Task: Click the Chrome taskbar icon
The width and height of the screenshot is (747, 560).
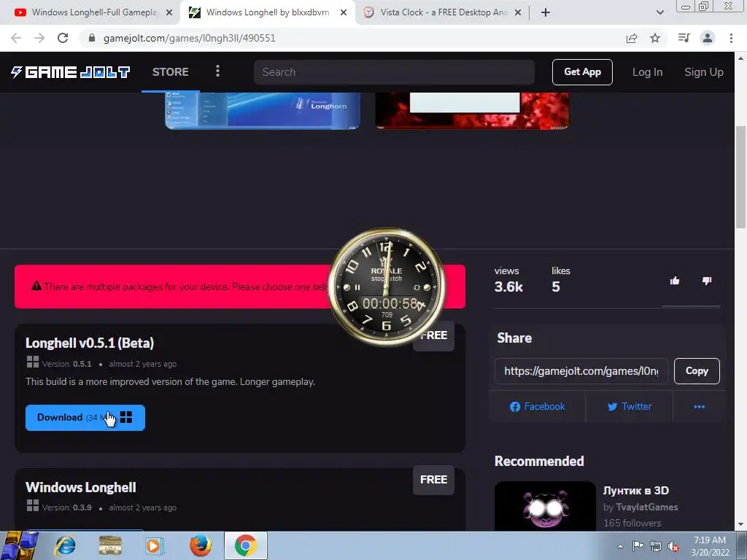Action: point(245,545)
